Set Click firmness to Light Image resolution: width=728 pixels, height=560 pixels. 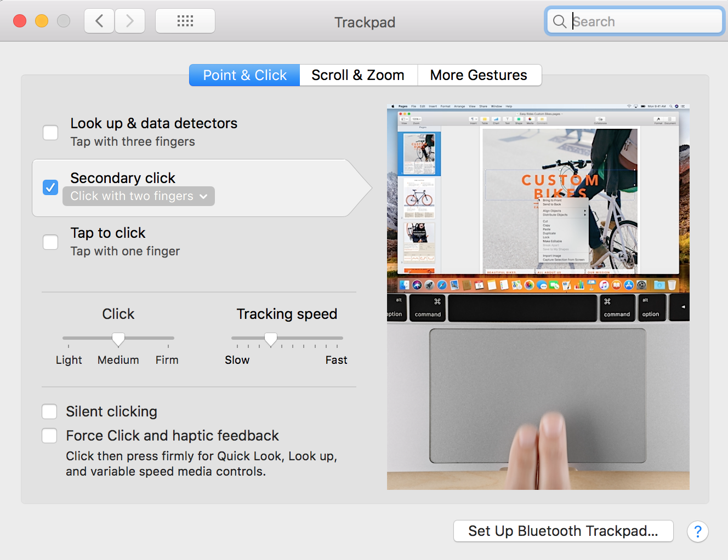pyautogui.click(x=69, y=338)
